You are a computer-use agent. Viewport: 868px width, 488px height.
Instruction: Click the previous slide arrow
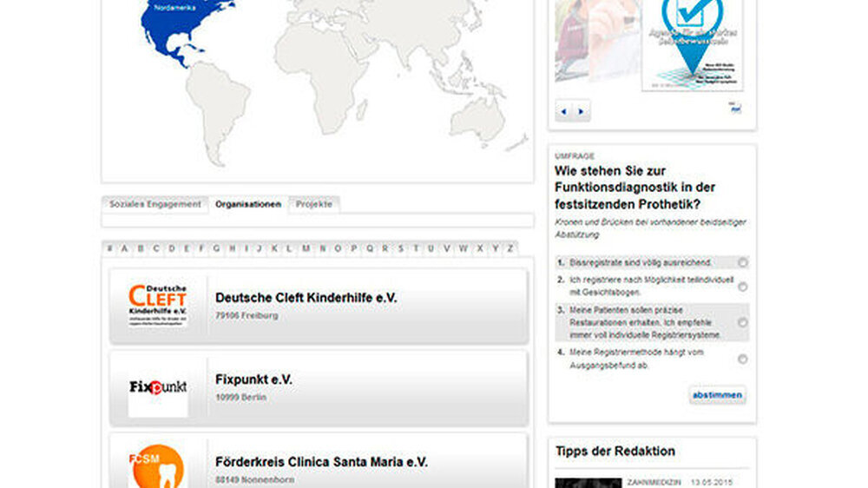pyautogui.click(x=563, y=111)
